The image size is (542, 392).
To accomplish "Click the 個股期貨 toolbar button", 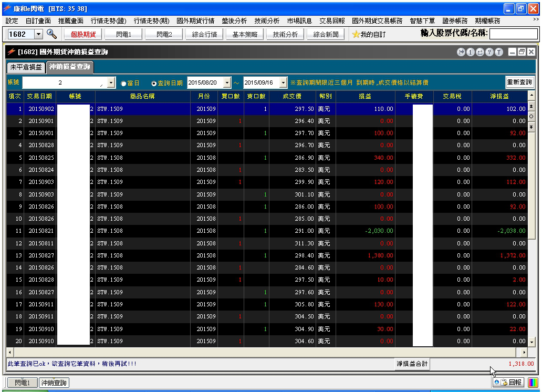I will coord(83,34).
